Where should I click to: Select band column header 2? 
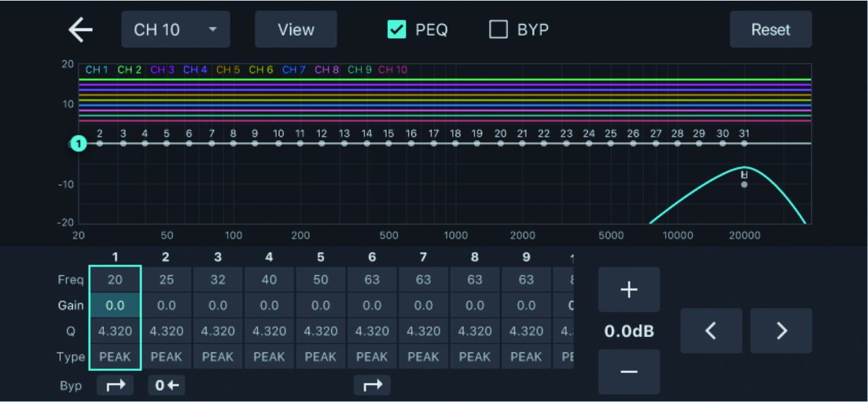166,257
